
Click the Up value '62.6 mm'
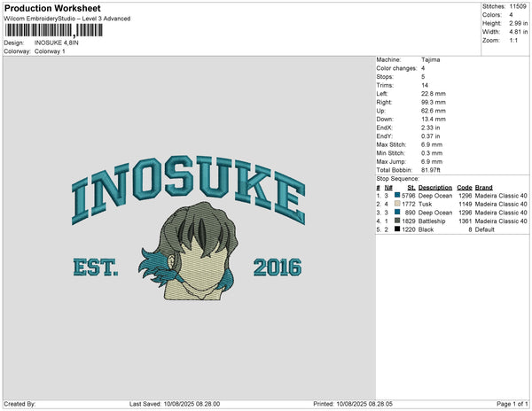click(434, 111)
